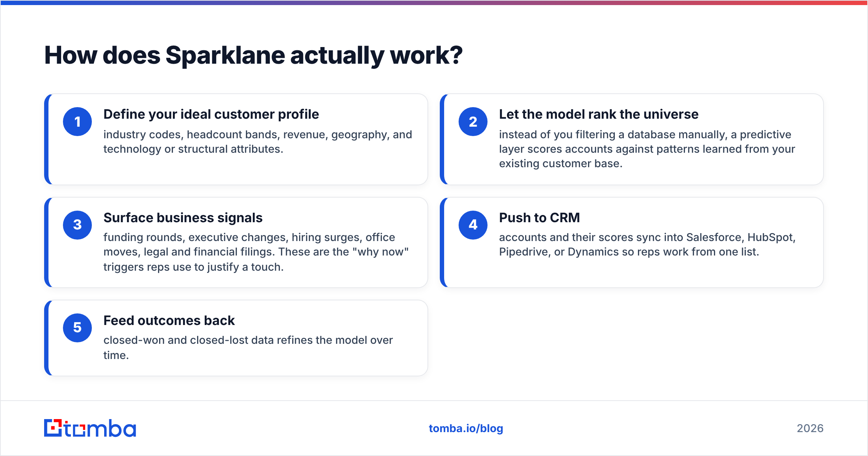868x456 pixels.
Task: Click the number 2 circle badge
Action: 473,122
